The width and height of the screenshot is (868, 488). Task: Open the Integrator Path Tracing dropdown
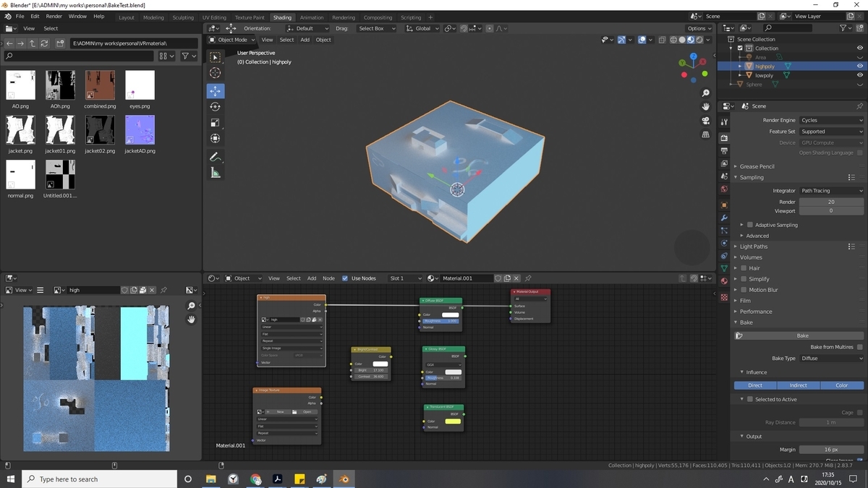831,191
